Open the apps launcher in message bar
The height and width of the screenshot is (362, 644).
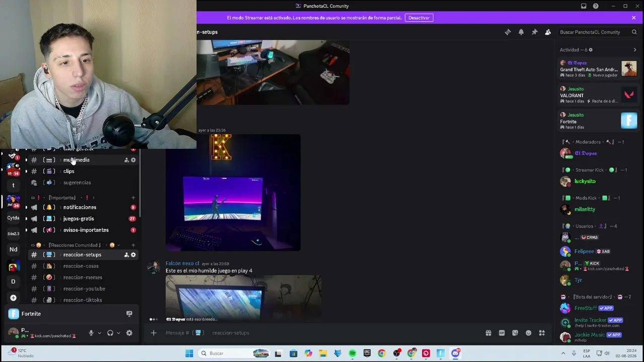(x=542, y=333)
